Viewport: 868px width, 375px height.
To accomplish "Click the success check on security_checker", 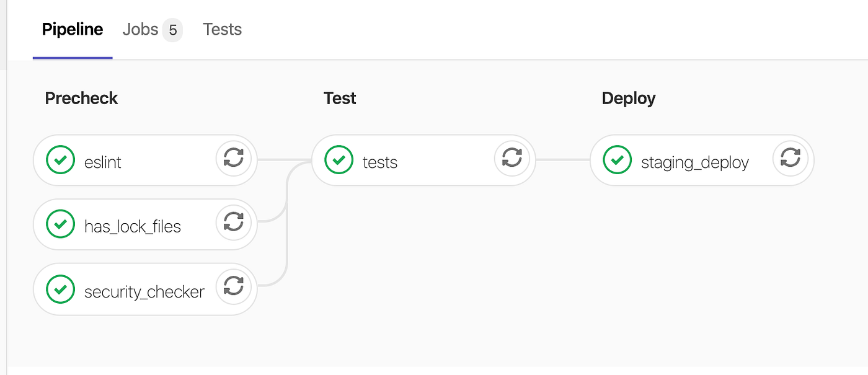I will 60,289.
